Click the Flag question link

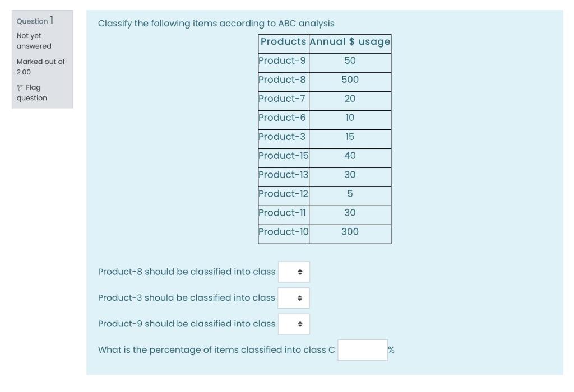(x=34, y=91)
